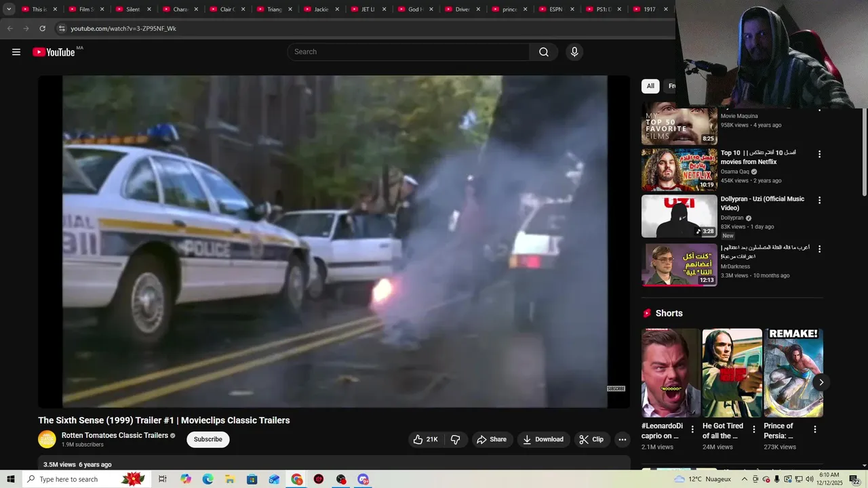Like the video with thumbs up
The height and width of the screenshot is (488, 868).
coord(426,439)
